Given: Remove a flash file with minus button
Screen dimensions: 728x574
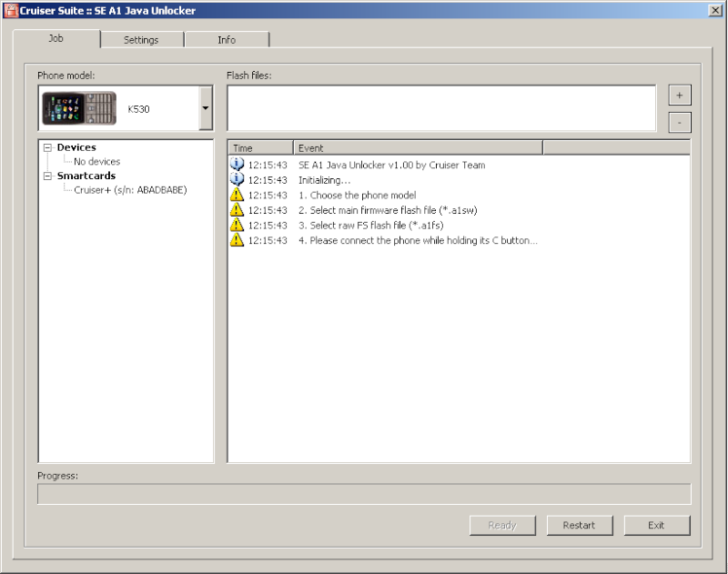Looking at the screenshot, I should (679, 123).
